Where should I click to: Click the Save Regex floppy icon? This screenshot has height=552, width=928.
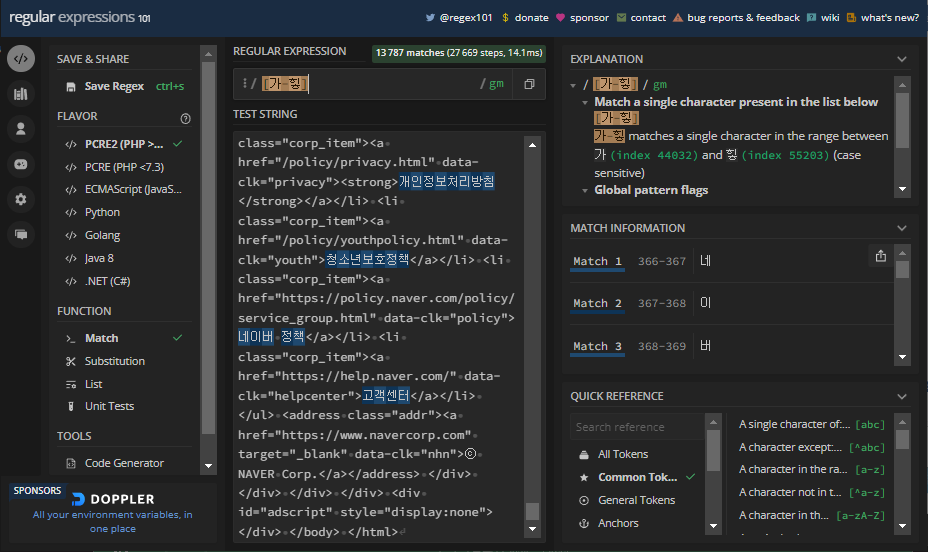(x=70, y=87)
